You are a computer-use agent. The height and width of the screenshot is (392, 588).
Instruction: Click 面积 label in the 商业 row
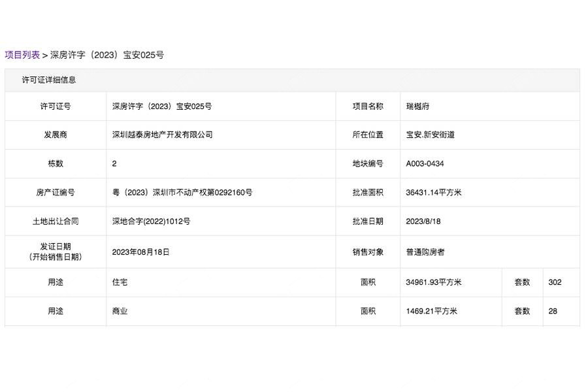368,311
